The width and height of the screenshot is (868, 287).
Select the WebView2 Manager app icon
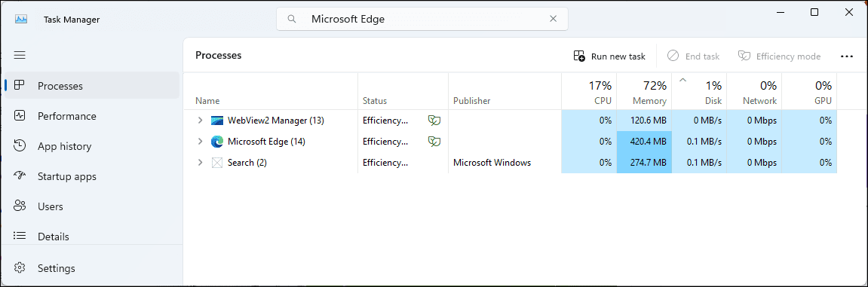[x=217, y=120]
